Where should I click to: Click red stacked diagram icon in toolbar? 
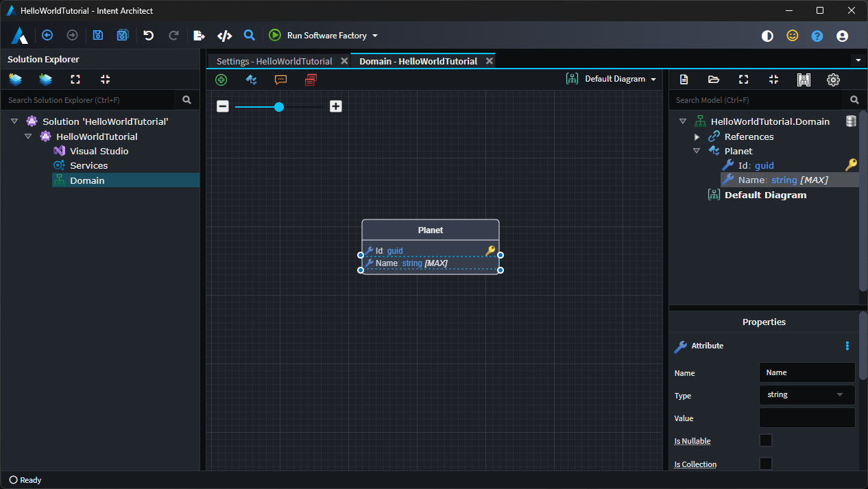tap(311, 80)
